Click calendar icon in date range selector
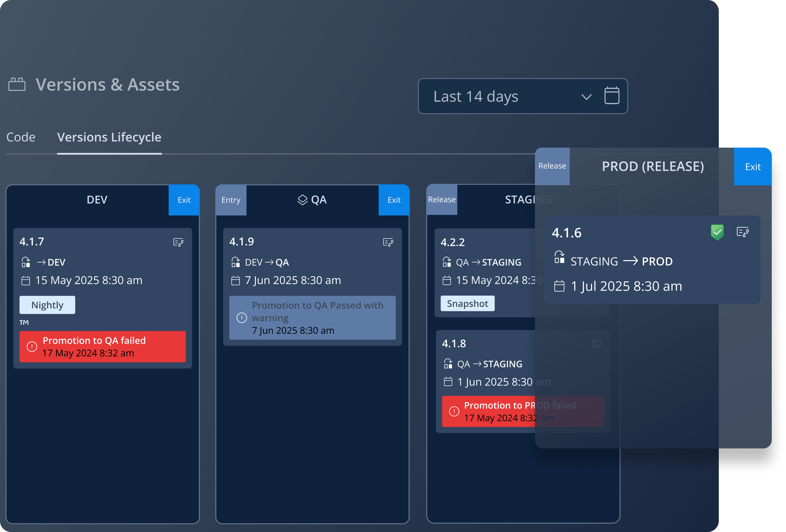Screen dimensions: 786x532 612,96
